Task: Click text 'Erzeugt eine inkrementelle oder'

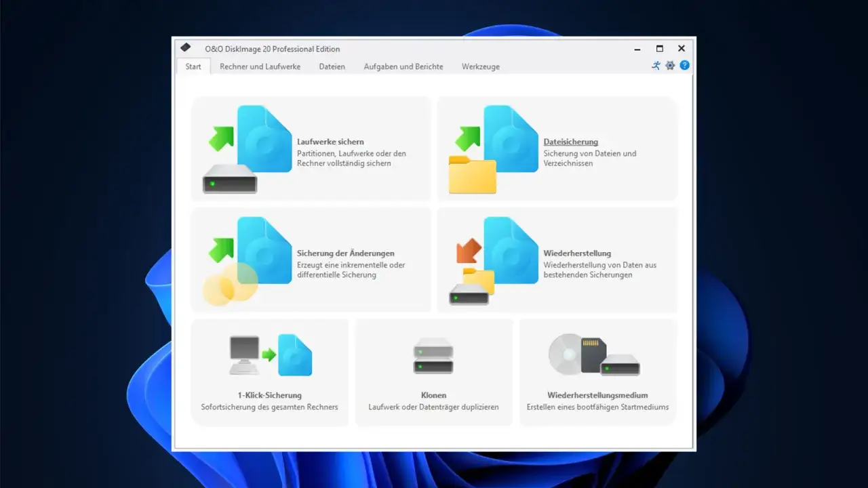Action: (x=351, y=265)
